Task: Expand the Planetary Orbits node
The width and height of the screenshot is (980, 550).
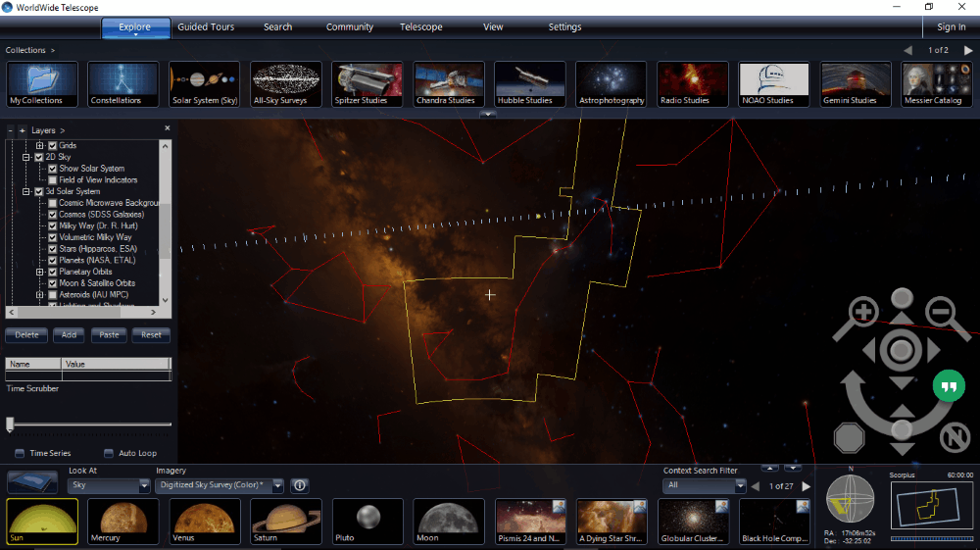Action: [40, 272]
